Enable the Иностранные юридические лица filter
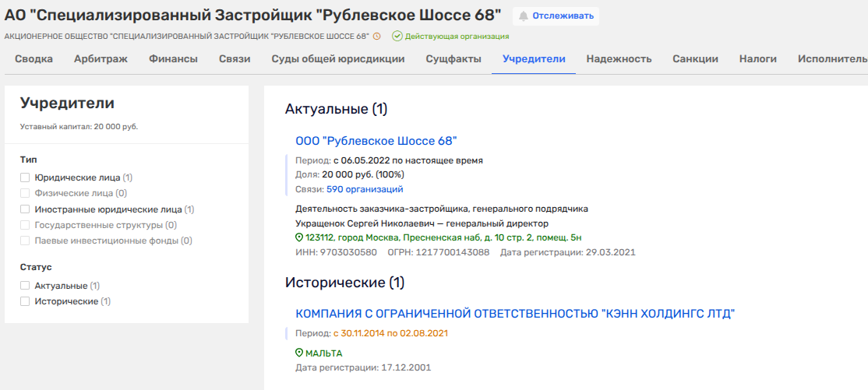 pos(26,209)
